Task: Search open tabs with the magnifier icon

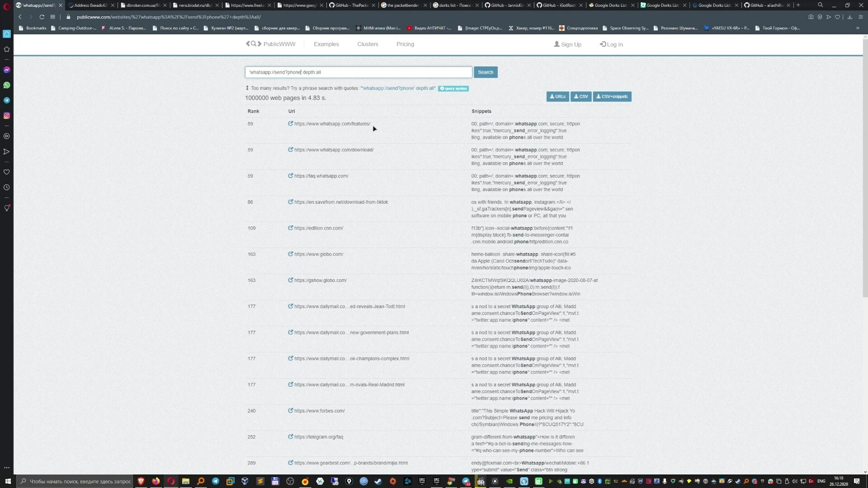Action: [x=820, y=5]
